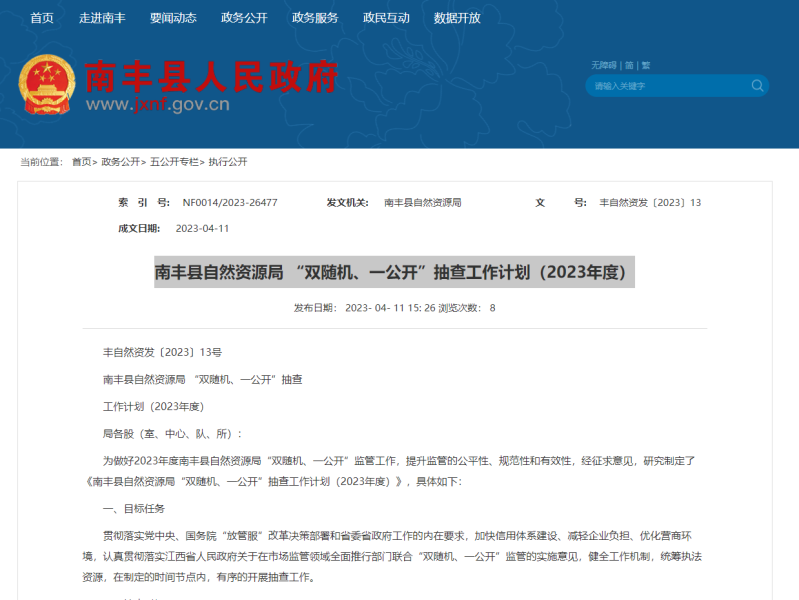The height and width of the screenshot is (600, 799).
Task: Click the 发文机关 field label
Action: tap(348, 203)
